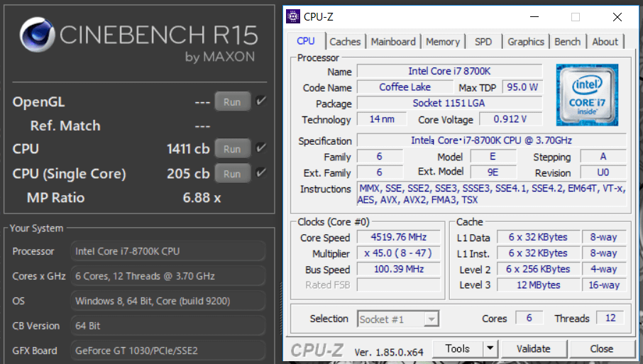Click the Stepping value 'A'
This screenshot has height=364, width=643.
click(x=603, y=156)
